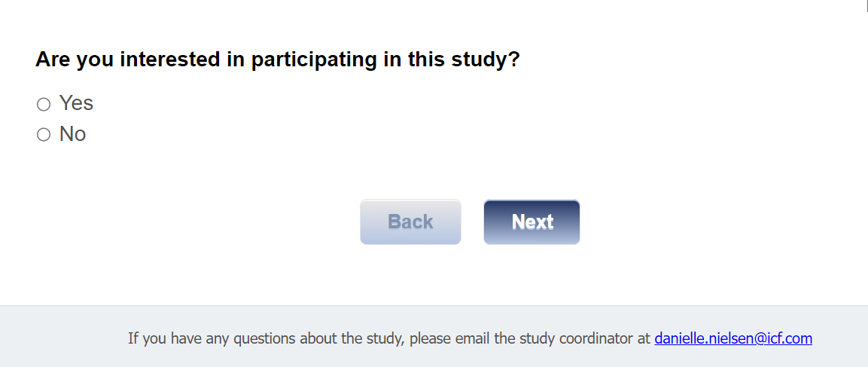Return to the previous survey page
The height and width of the screenshot is (367, 868).
click(410, 222)
